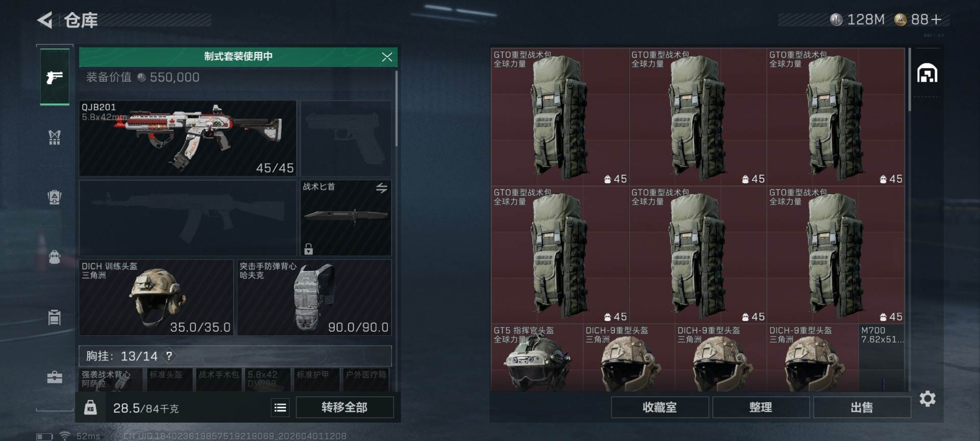Swap the 战术匕首 melee weapon
980x441 pixels.
[x=382, y=188]
